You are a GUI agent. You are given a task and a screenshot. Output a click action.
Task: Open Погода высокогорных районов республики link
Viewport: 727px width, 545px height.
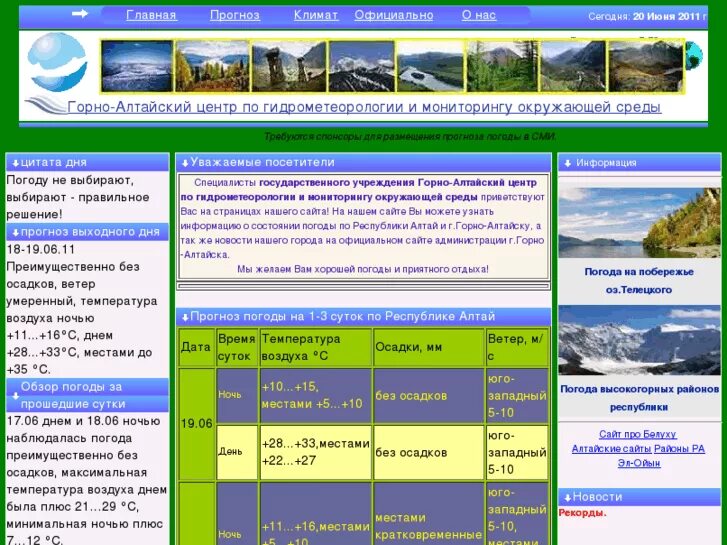click(639, 398)
